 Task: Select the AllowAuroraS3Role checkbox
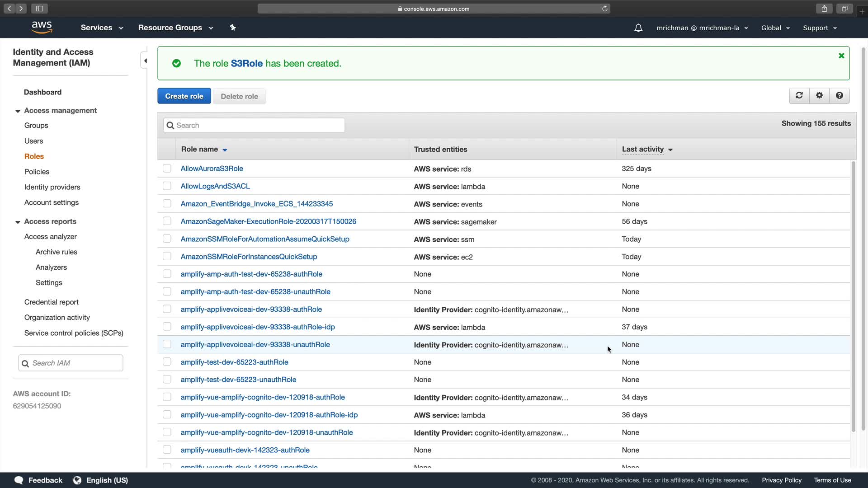pos(167,169)
